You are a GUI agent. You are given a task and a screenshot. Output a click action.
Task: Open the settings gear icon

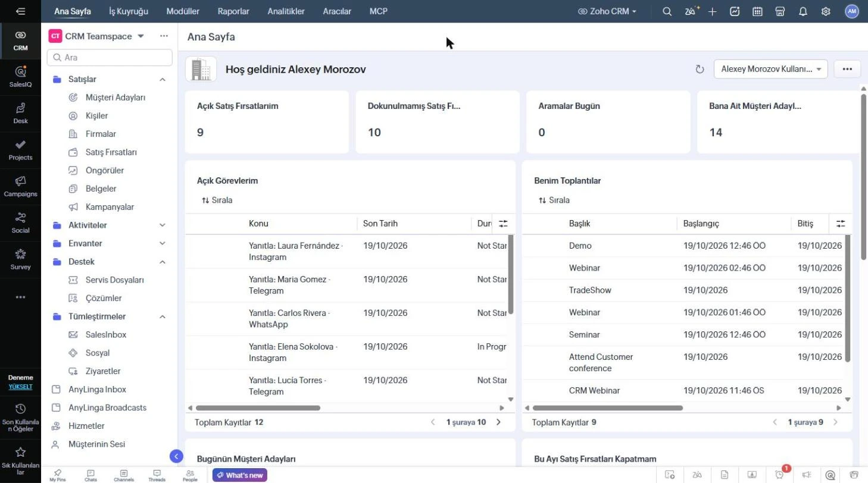825,11
